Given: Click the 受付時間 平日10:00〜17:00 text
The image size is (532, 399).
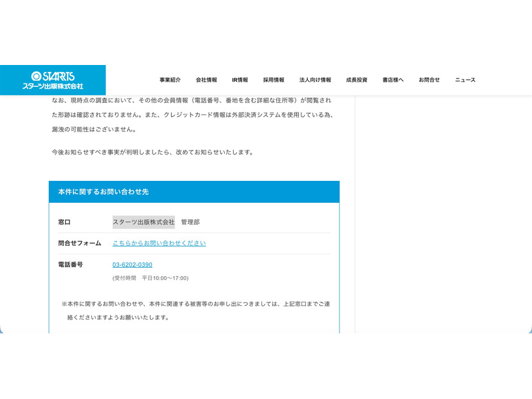Looking at the screenshot, I should pos(150,278).
